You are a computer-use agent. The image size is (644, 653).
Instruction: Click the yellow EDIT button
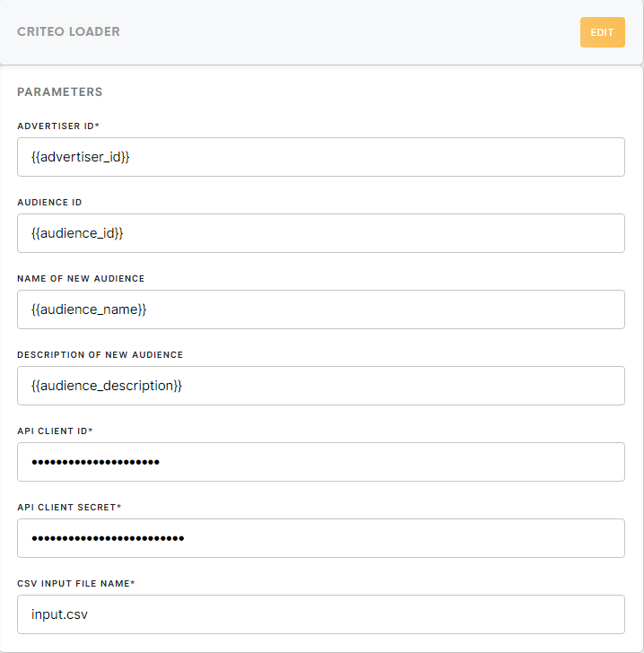(x=603, y=32)
